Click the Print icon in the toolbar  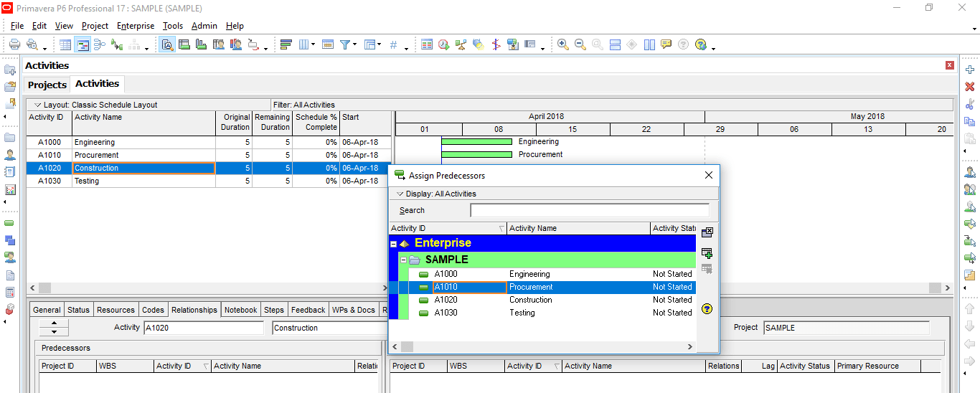coord(14,44)
